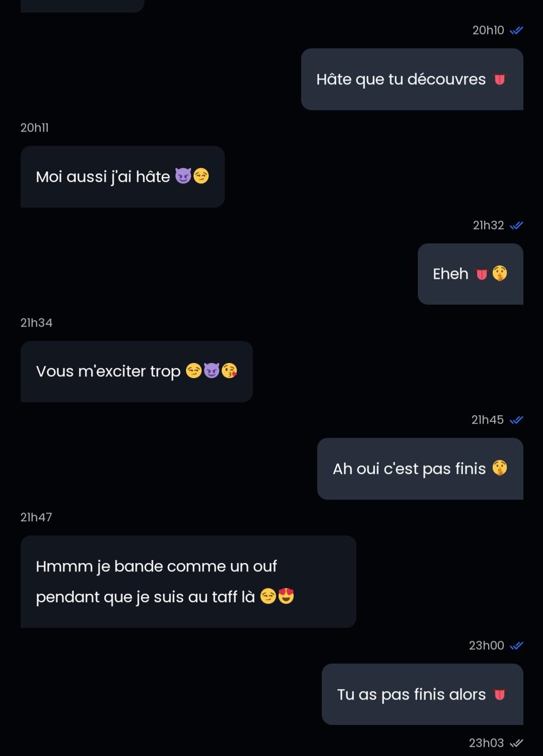543x756 pixels.
Task: Click the 23h03 timestamp text
Action: 486,743
